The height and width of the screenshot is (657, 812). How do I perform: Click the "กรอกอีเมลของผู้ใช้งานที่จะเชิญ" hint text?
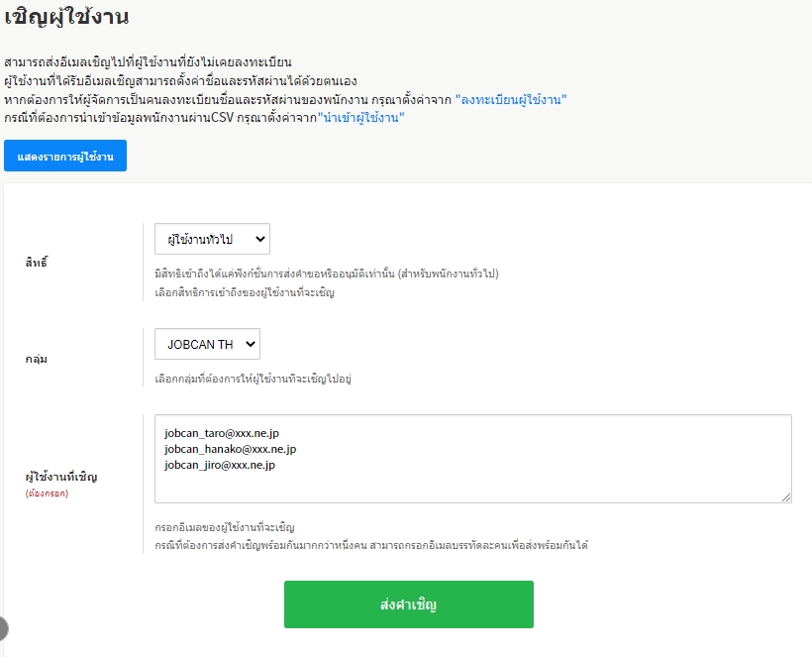(225, 527)
